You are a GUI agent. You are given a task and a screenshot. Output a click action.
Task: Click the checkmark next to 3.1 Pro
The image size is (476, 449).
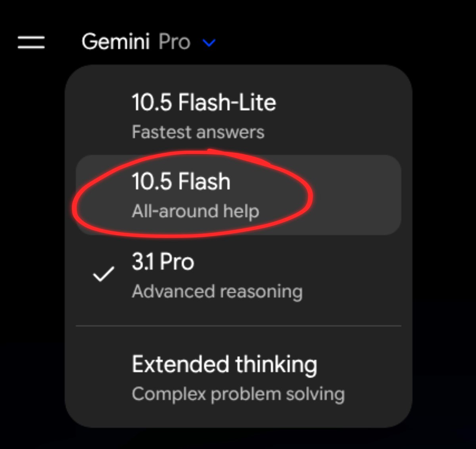point(104,274)
